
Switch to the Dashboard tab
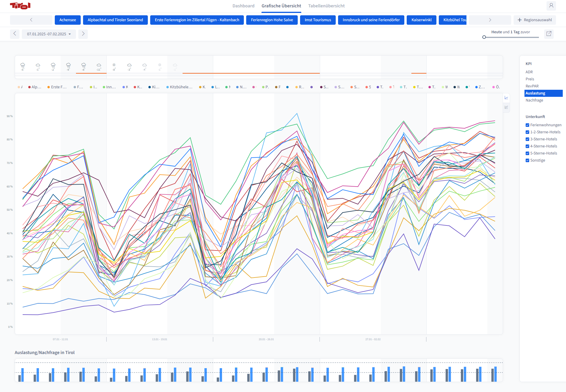point(243,6)
